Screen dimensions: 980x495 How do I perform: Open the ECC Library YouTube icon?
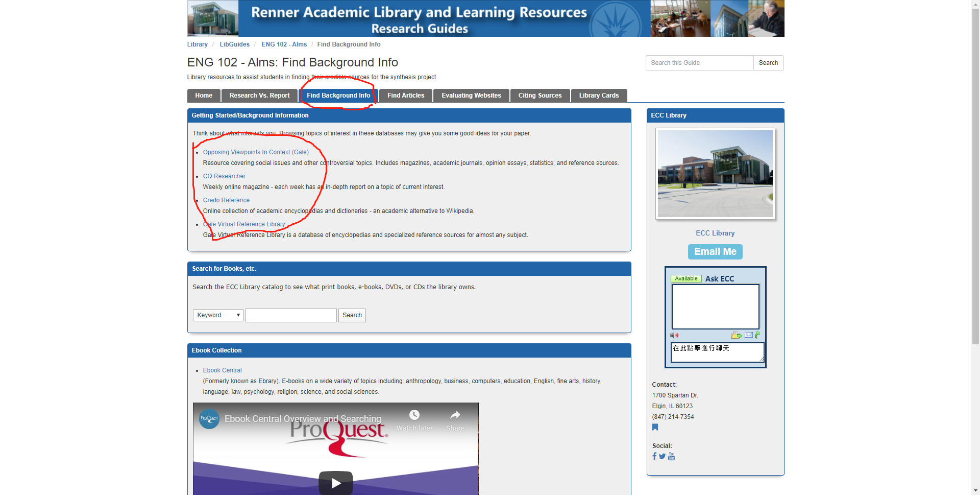point(671,456)
